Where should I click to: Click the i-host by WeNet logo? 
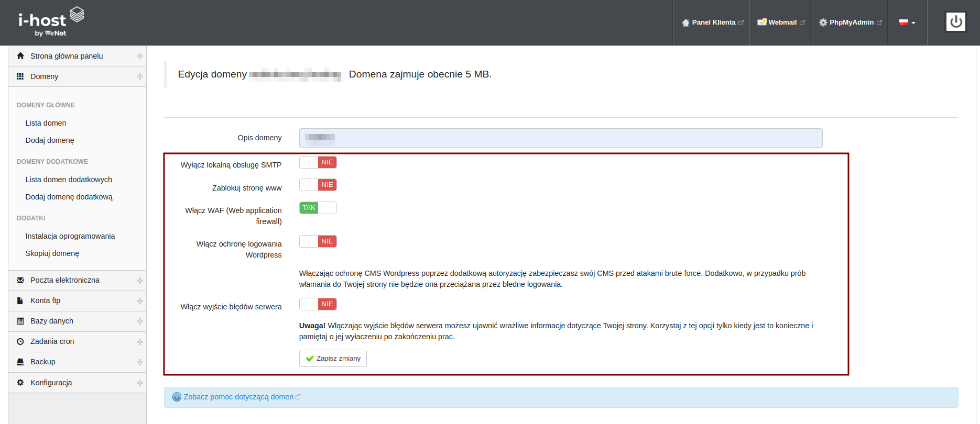[x=51, y=22]
